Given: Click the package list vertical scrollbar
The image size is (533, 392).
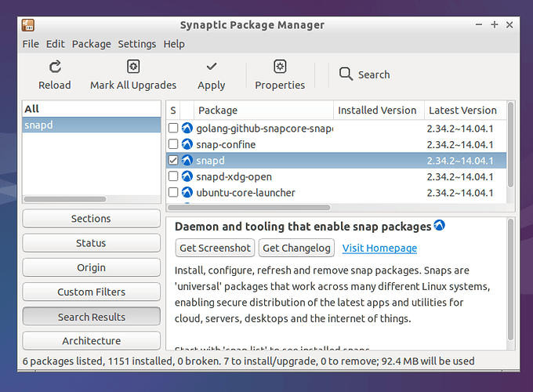Looking at the screenshot, I should click(x=510, y=145).
